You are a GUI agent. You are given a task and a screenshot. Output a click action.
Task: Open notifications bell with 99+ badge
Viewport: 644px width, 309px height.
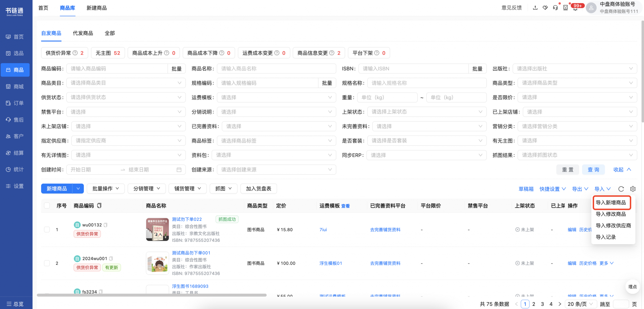(575, 8)
